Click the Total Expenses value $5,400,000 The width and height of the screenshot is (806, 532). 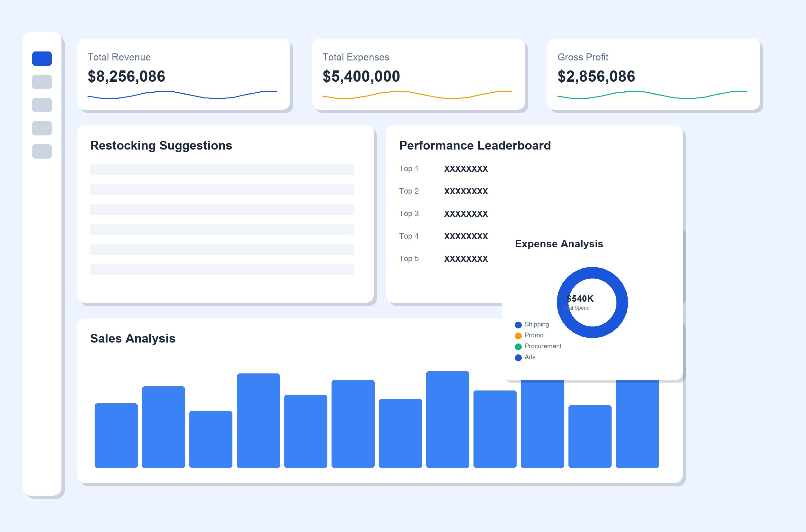pos(361,76)
